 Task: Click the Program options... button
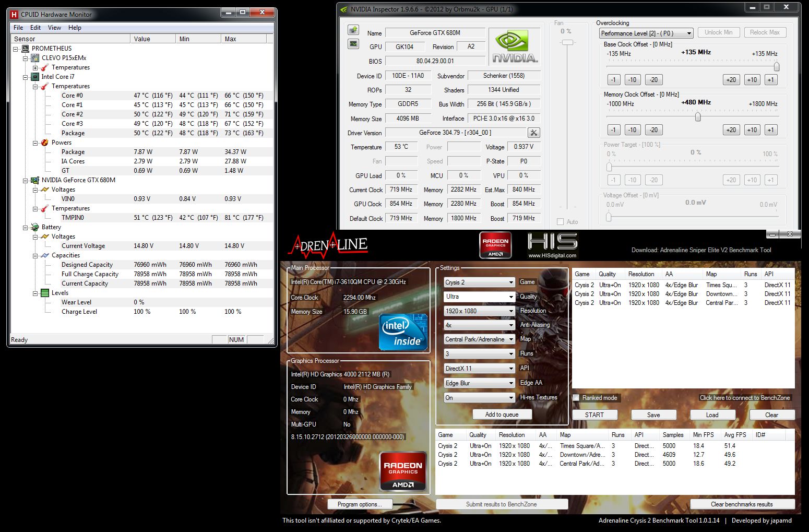(x=360, y=504)
